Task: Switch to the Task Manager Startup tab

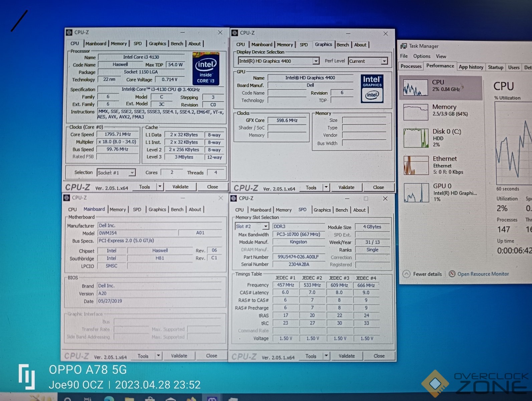Action: pyautogui.click(x=496, y=67)
